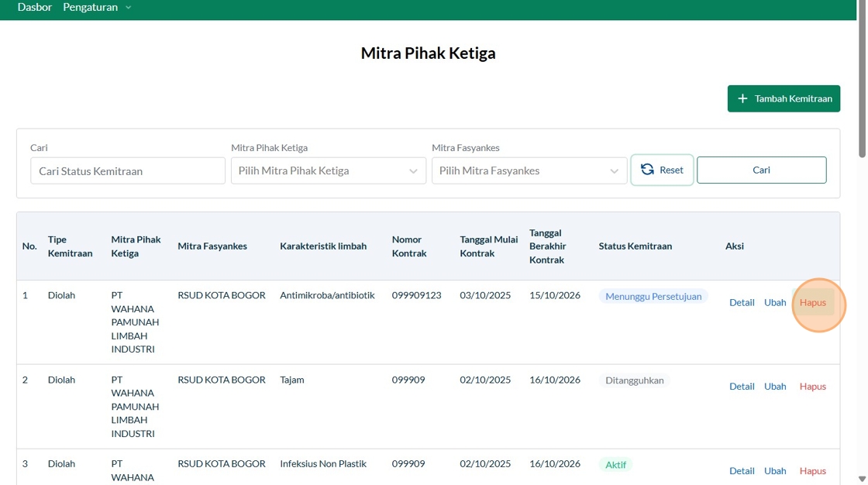Select Ubah for the Ditangguhkan partnership
Image resolution: width=868 pixels, height=485 pixels.
(775, 387)
